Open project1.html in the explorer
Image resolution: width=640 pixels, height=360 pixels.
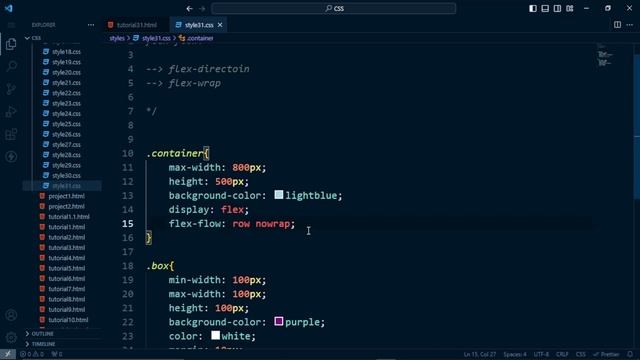point(66,196)
